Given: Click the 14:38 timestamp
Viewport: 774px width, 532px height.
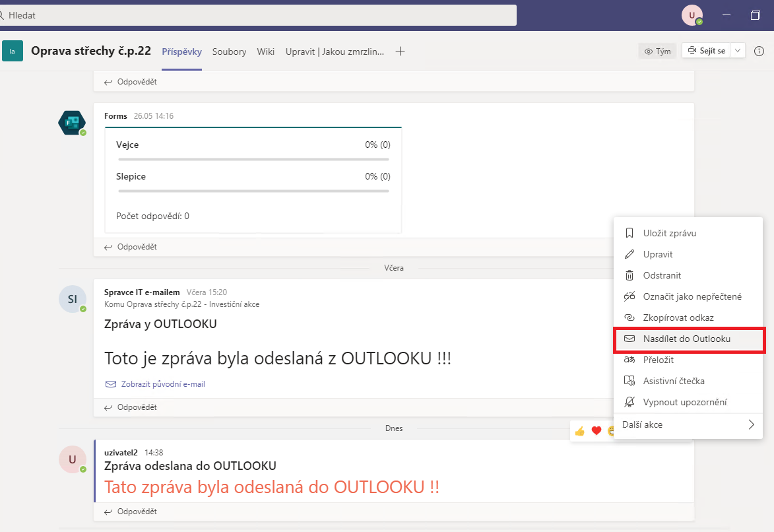Looking at the screenshot, I should coord(154,453).
